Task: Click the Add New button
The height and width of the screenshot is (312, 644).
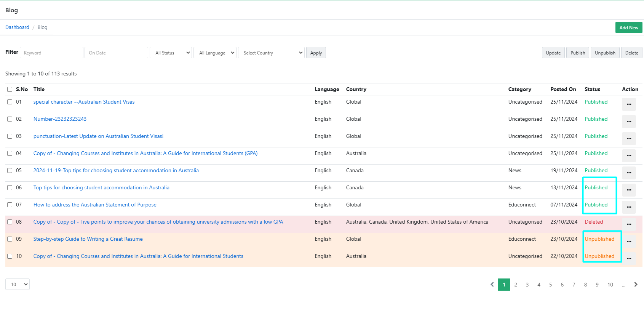Action: coord(628,28)
